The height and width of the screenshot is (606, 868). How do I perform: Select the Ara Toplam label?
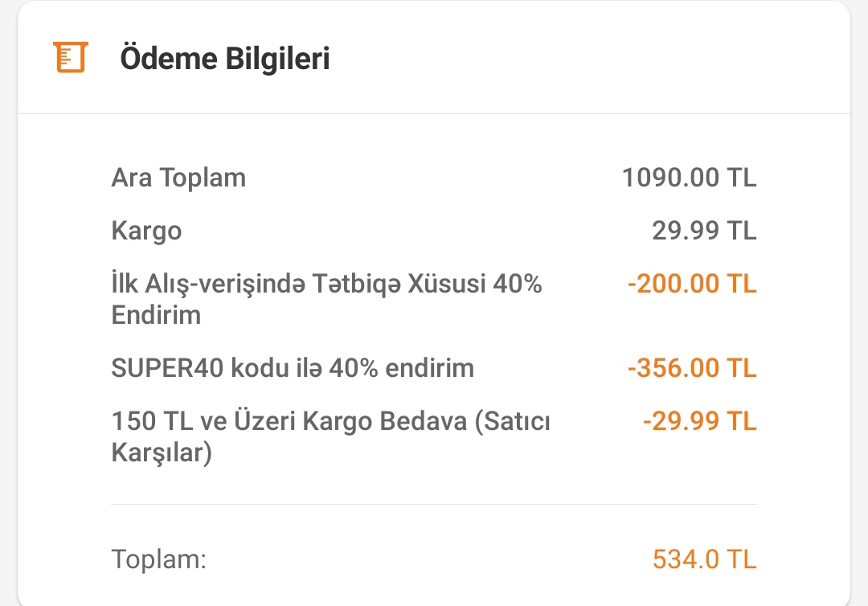pyautogui.click(x=178, y=178)
